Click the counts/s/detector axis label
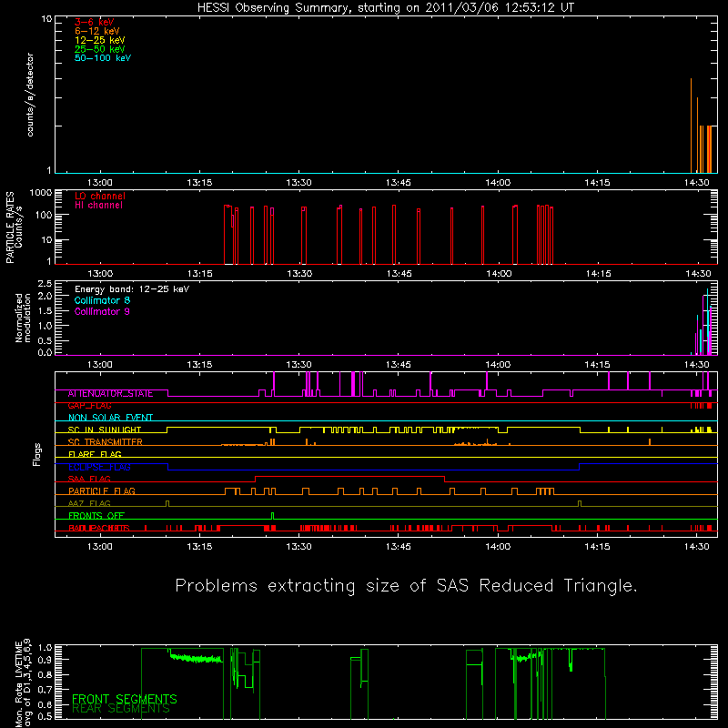This screenshot has height=728, width=728. click(x=30, y=95)
